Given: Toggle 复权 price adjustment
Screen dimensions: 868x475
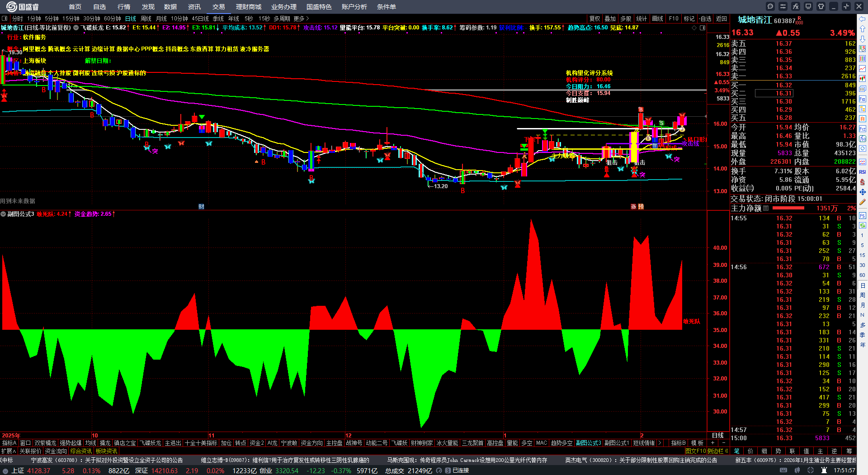Looking at the screenshot, I should tap(595, 19).
